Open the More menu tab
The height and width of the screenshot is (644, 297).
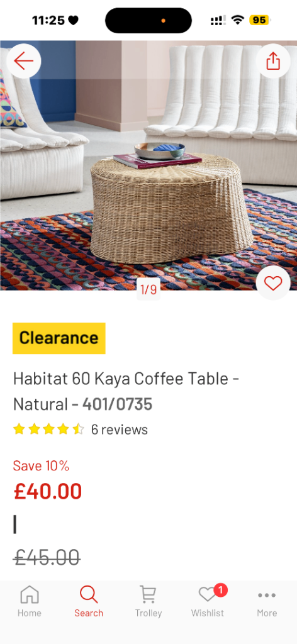pyautogui.click(x=267, y=601)
